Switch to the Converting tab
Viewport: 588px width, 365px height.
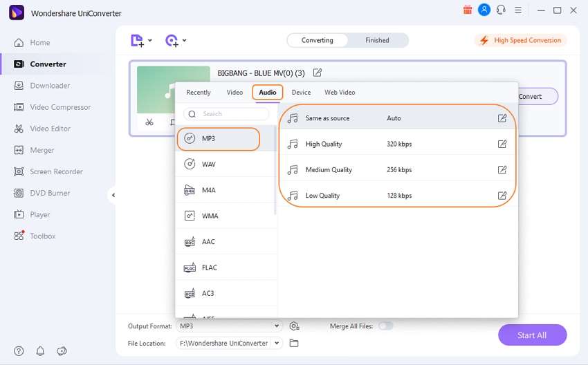click(x=318, y=41)
